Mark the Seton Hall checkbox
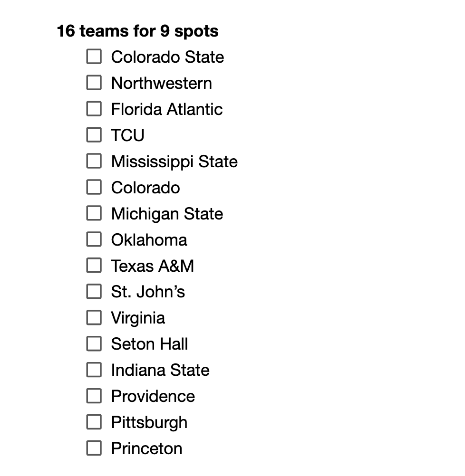The width and height of the screenshot is (465, 476). pyautogui.click(x=94, y=344)
